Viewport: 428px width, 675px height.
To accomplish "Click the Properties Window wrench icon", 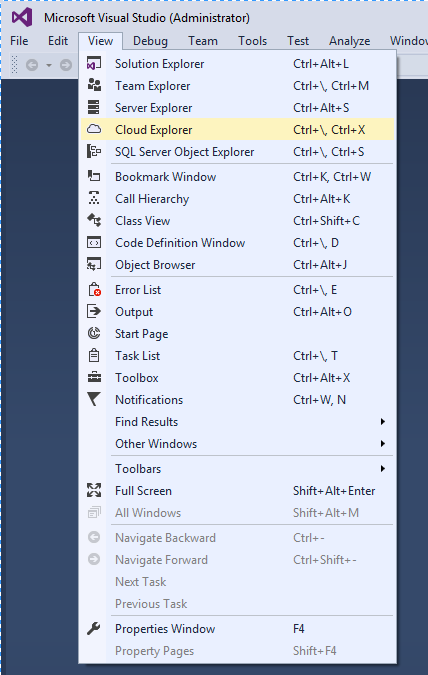I will tap(94, 629).
